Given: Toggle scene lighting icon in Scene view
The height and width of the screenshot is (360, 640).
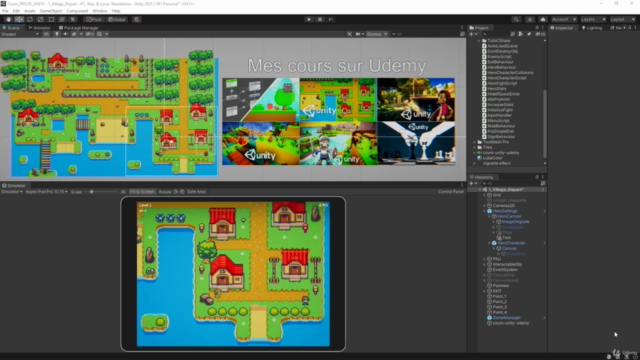Looking at the screenshot, I should 57,34.
